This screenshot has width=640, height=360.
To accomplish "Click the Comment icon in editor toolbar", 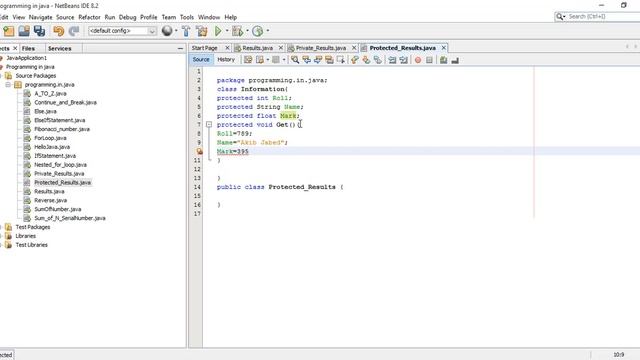I will 443,60.
